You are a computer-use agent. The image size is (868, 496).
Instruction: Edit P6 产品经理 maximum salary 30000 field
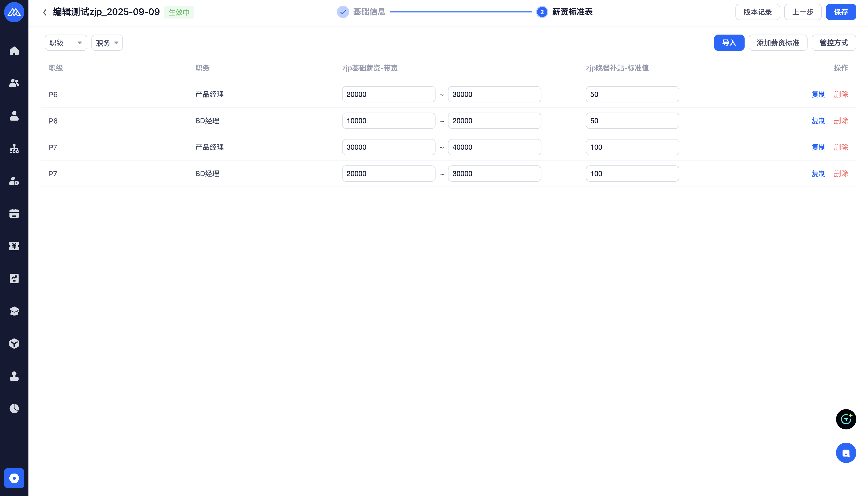pyautogui.click(x=494, y=94)
